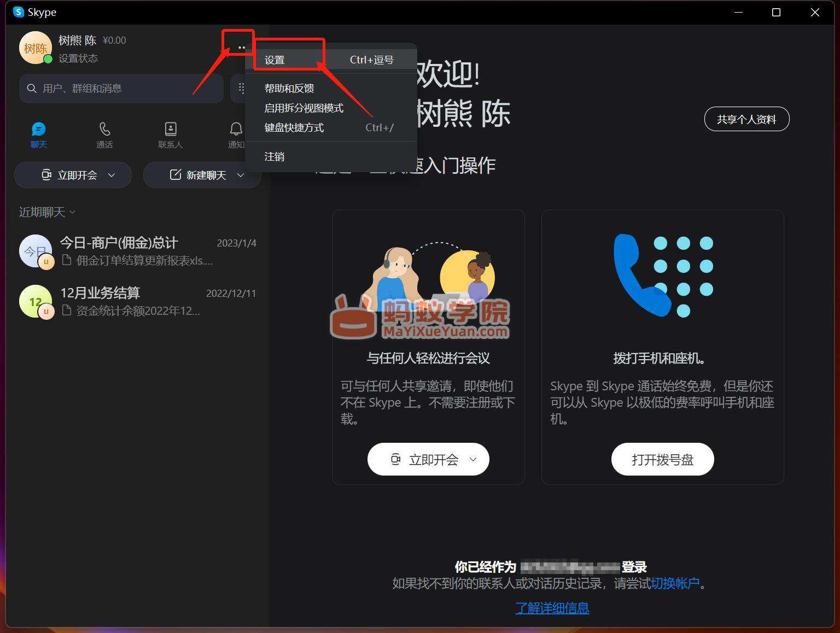Open 键盘快捷方式 menu entry
The height and width of the screenshot is (633, 840).
pyautogui.click(x=331, y=127)
